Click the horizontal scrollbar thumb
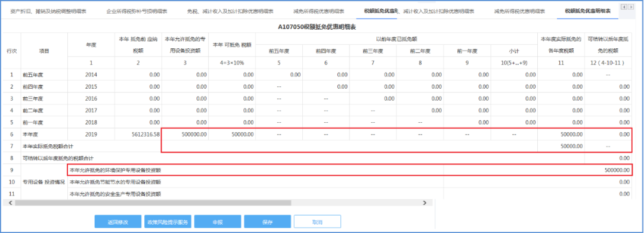The image size is (644, 233). [153, 203]
